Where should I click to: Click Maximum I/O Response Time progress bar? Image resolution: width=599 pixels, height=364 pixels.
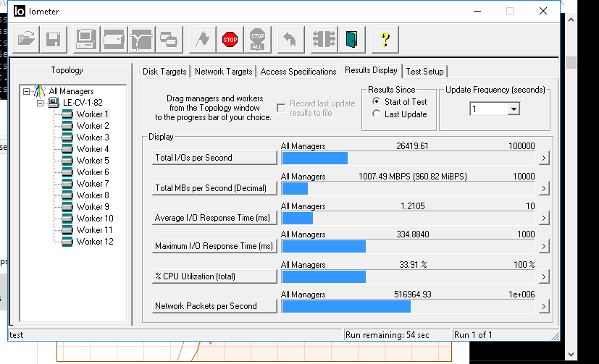coord(408,246)
